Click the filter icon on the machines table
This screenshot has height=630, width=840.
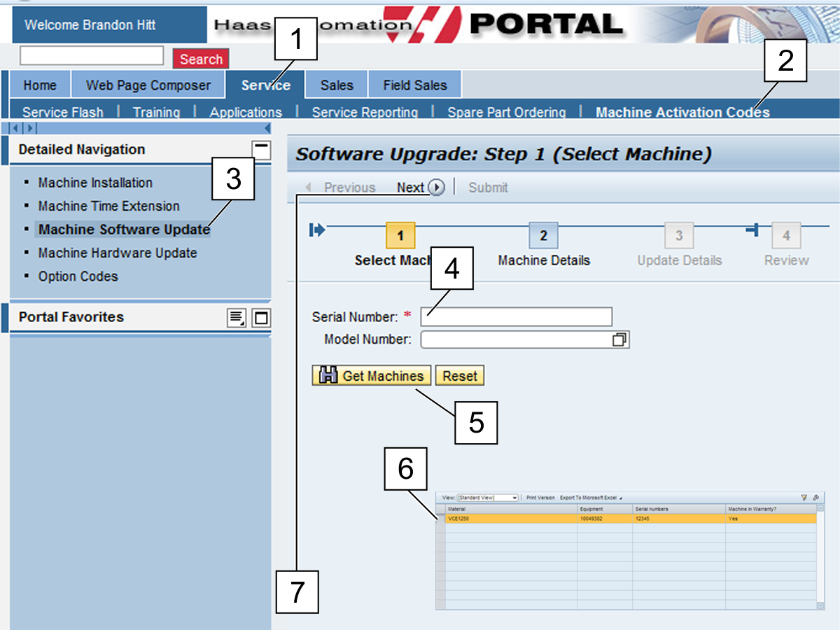click(804, 498)
